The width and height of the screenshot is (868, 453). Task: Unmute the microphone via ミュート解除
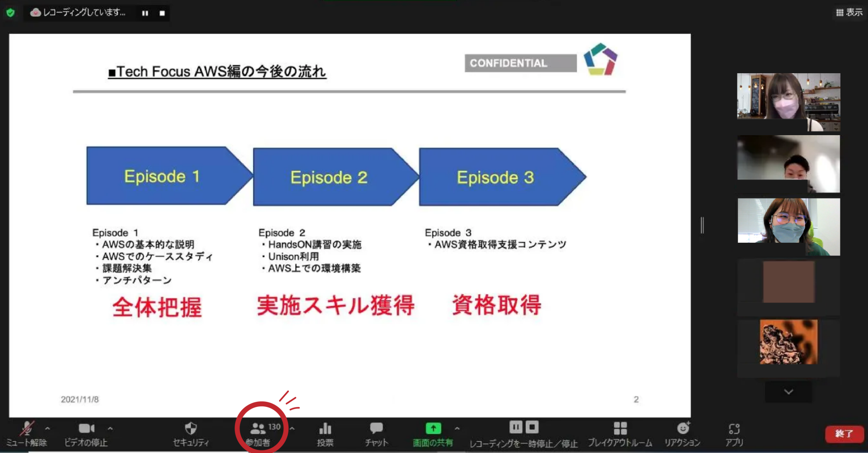point(26,434)
